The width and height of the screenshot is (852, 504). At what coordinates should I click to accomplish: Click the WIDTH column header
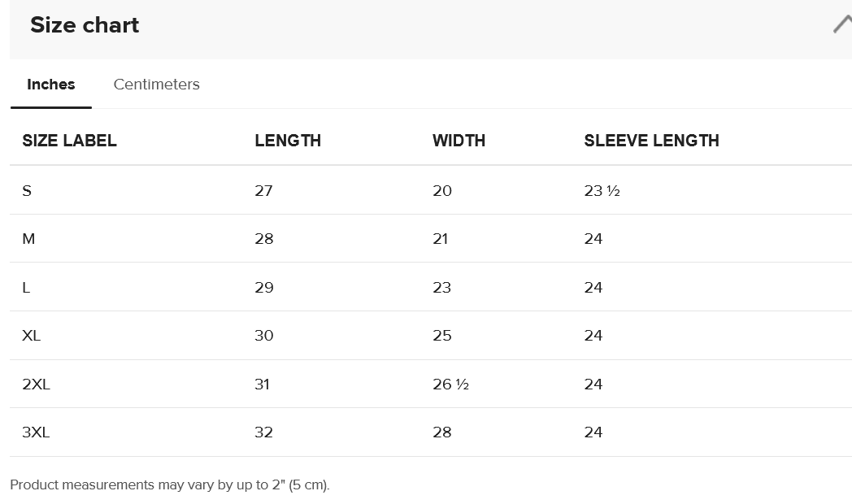point(459,141)
